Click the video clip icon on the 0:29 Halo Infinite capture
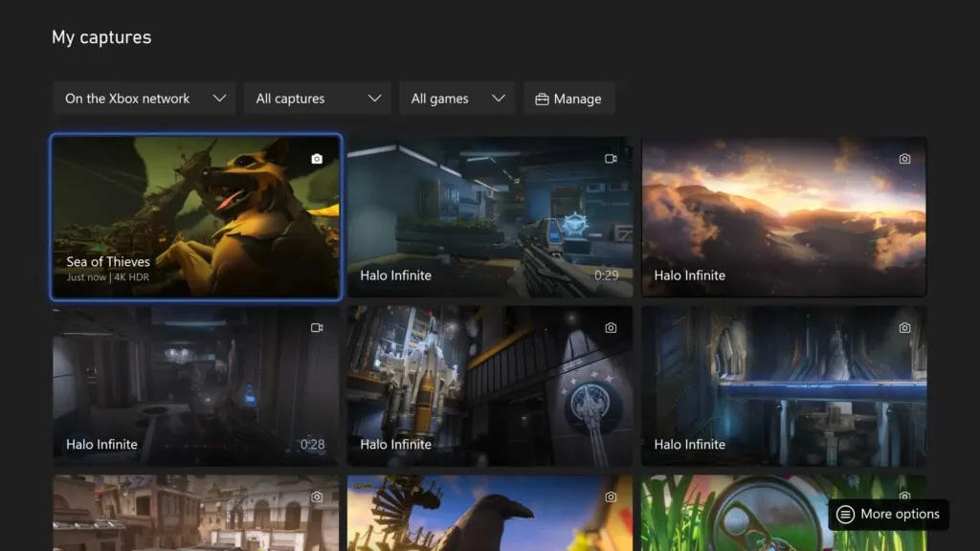 (612, 158)
